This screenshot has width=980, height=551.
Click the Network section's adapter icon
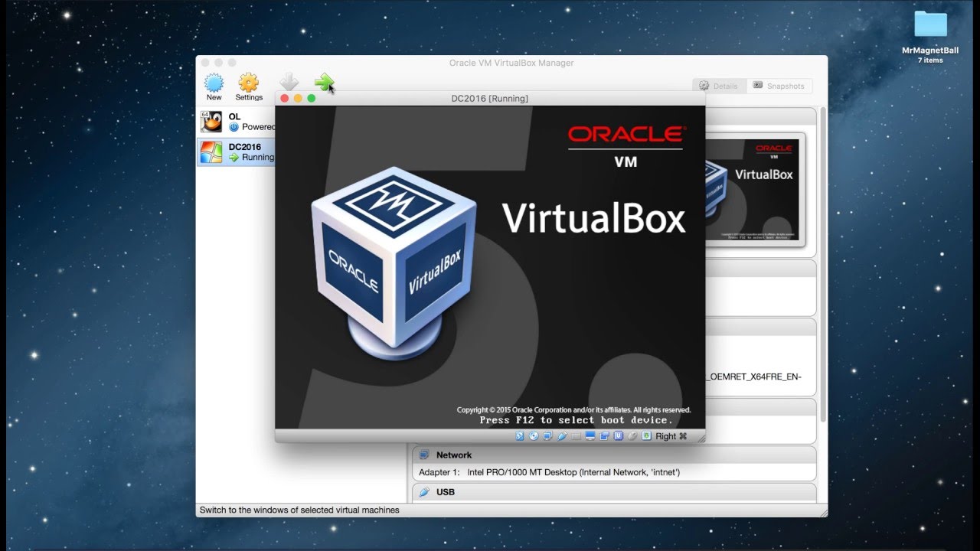point(424,455)
